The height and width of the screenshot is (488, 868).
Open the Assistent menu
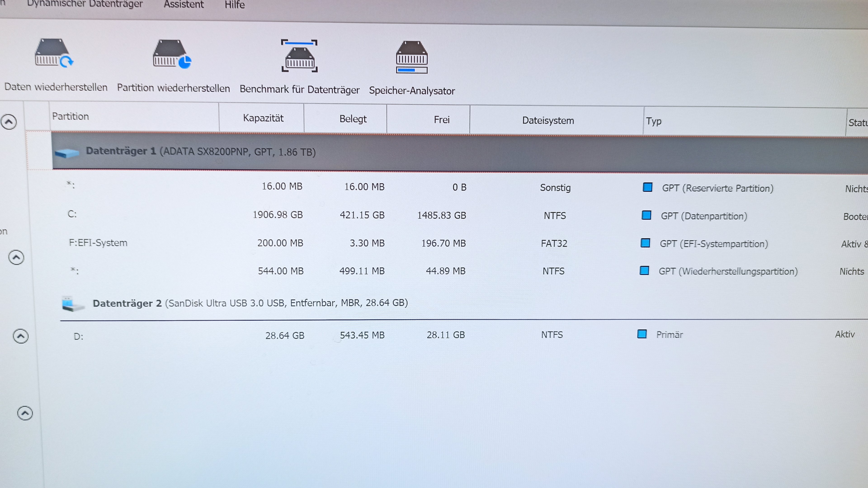click(x=184, y=5)
